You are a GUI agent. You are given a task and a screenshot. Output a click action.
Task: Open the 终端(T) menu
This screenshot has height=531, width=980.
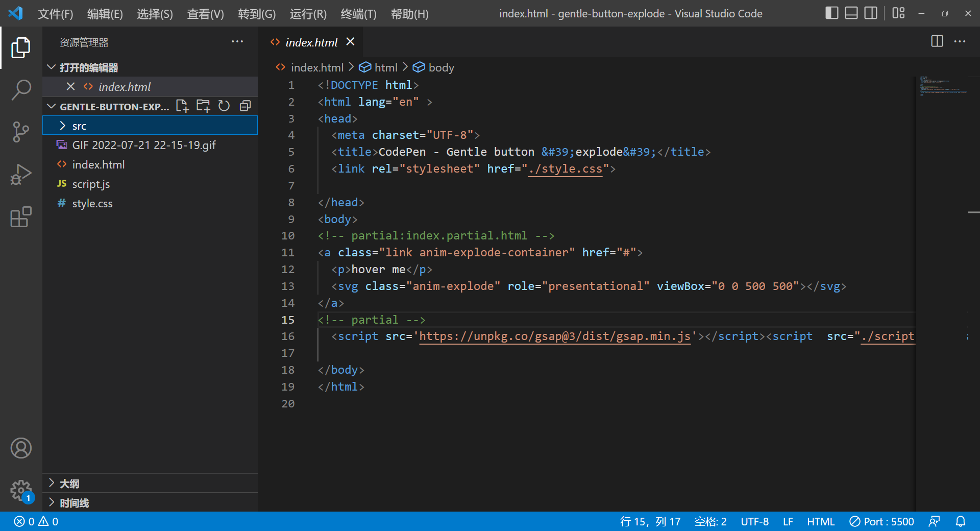click(358, 14)
